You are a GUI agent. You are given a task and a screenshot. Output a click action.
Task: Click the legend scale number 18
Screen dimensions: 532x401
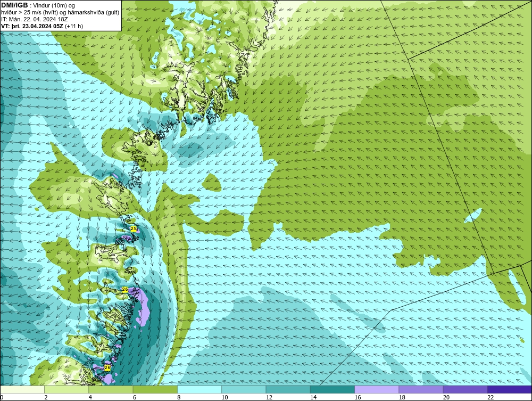[x=402, y=397]
